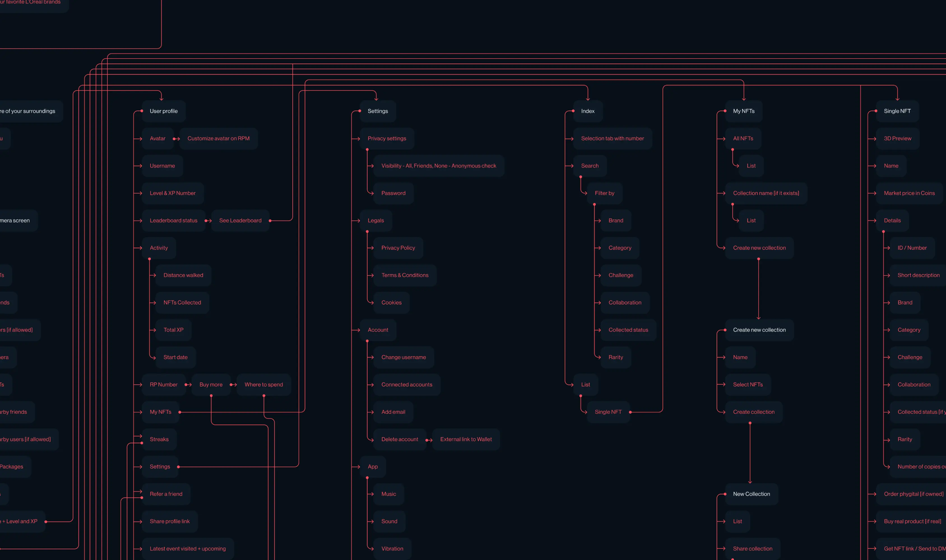Click the See Leaderboard node

tap(240, 220)
